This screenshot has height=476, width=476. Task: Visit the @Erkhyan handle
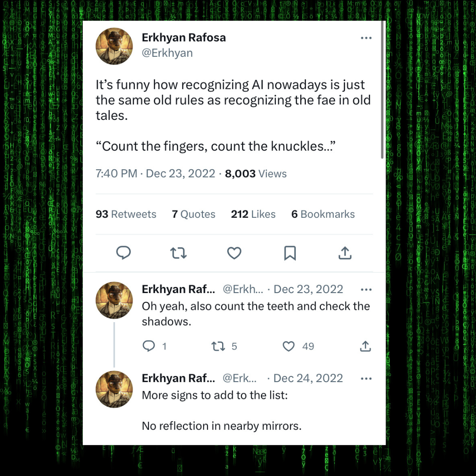[167, 53]
